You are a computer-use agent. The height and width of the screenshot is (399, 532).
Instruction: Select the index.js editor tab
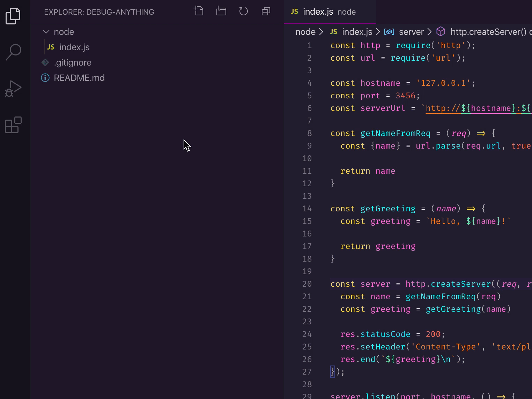click(318, 12)
